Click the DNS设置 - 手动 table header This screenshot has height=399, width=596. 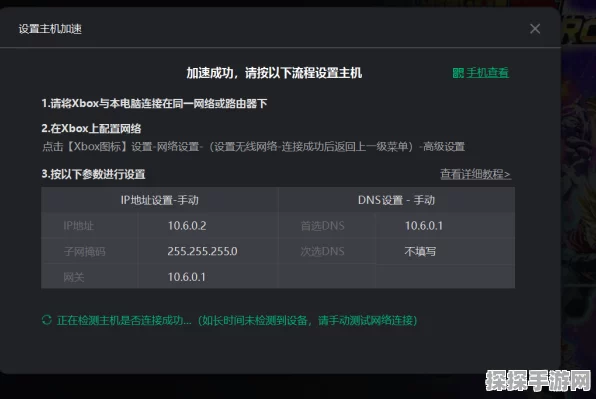coord(396,200)
